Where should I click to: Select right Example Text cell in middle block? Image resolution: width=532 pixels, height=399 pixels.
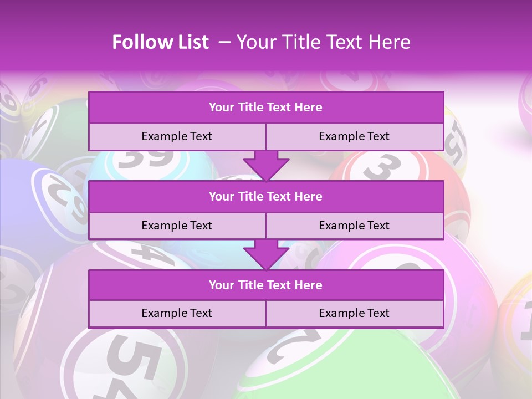(355, 226)
